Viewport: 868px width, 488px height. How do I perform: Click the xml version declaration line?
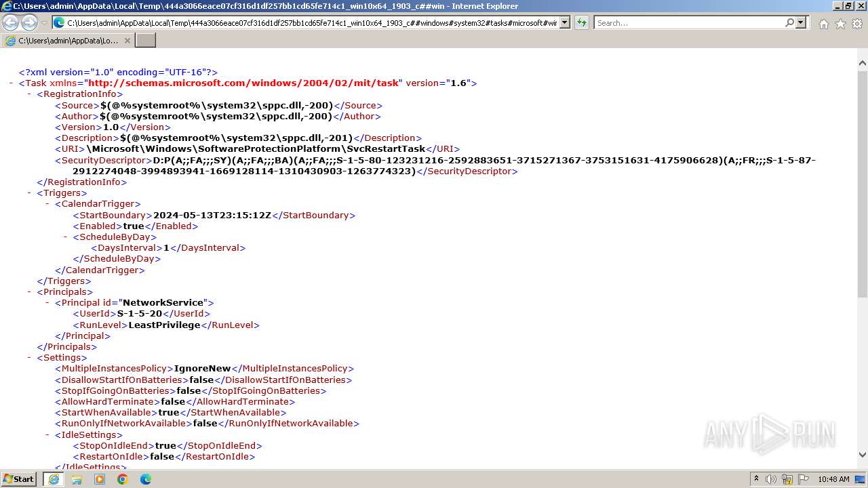(x=118, y=73)
